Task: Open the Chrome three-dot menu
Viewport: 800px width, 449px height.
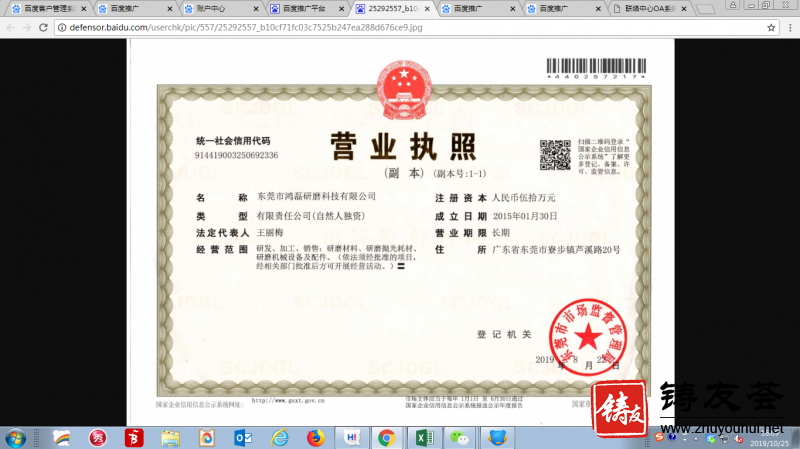Action: 790,28
